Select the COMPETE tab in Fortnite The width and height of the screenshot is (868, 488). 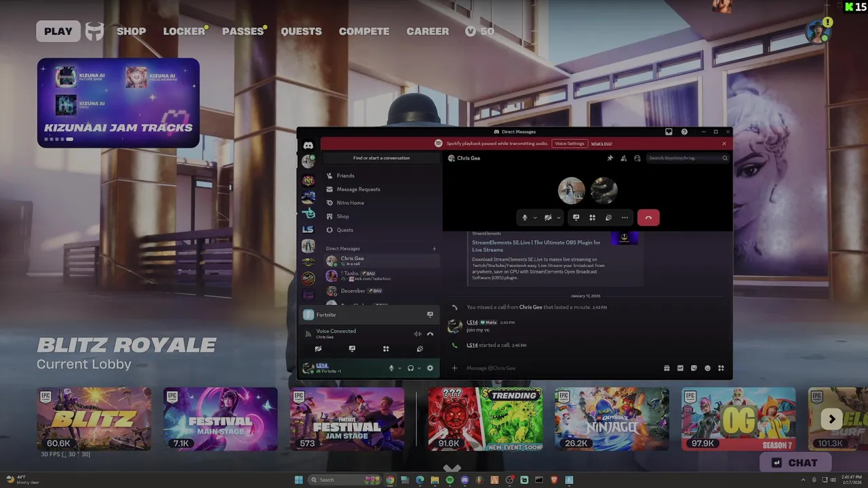pos(364,31)
